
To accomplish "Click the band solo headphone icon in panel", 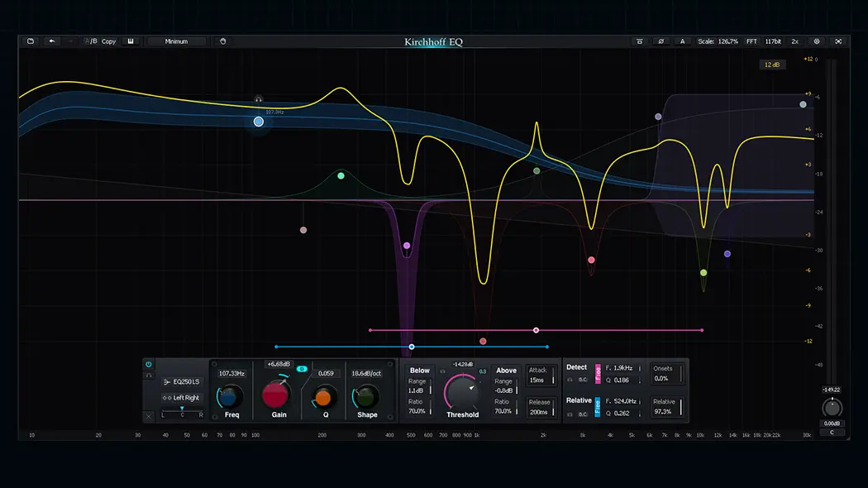I will pos(148,376).
